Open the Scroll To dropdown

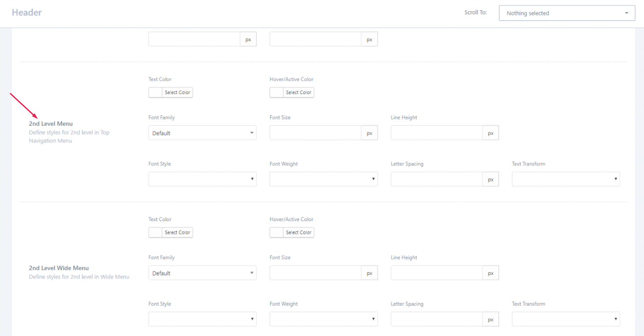click(x=567, y=13)
